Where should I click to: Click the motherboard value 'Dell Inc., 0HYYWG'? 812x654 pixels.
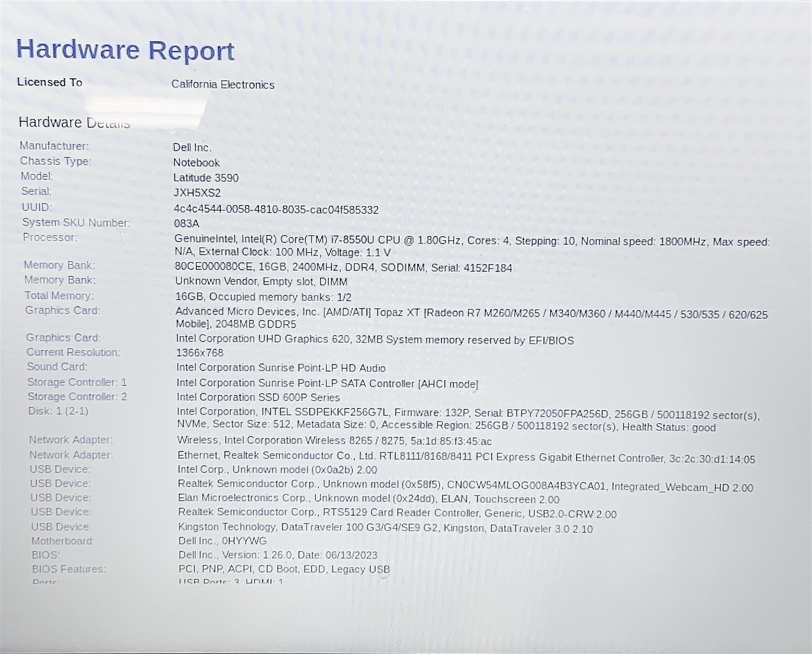[x=223, y=541]
